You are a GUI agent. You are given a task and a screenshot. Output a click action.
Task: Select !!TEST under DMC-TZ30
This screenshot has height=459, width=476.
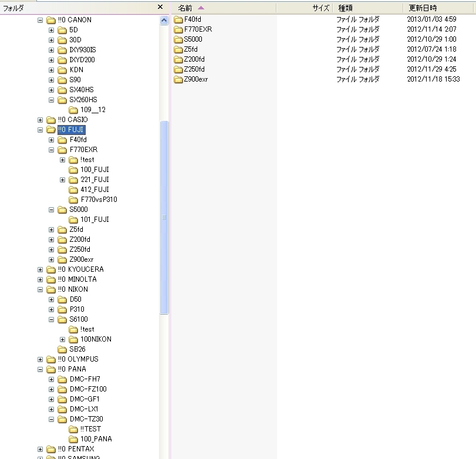coord(90,429)
